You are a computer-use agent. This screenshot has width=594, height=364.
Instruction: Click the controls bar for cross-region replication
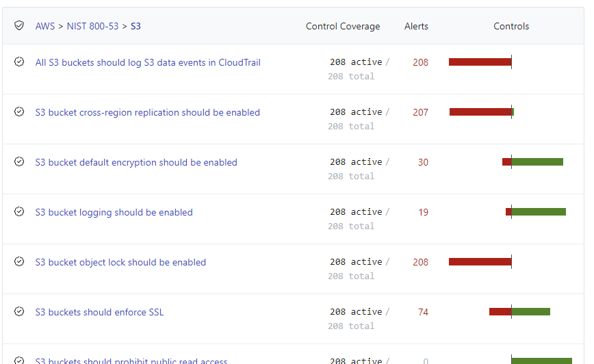(x=482, y=112)
